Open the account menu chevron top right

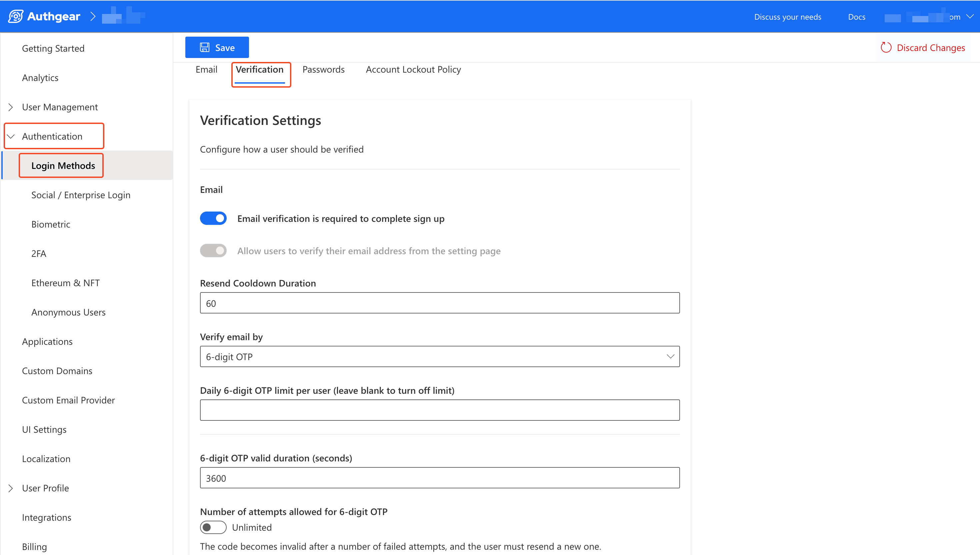(970, 16)
